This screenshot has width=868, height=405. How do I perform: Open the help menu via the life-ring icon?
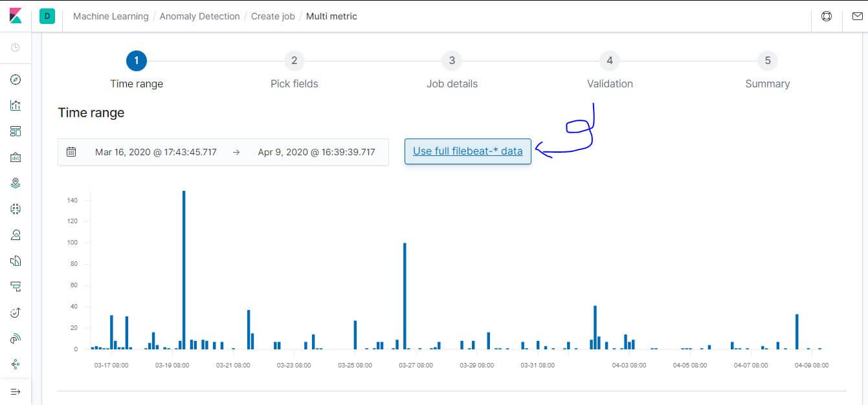(x=827, y=16)
